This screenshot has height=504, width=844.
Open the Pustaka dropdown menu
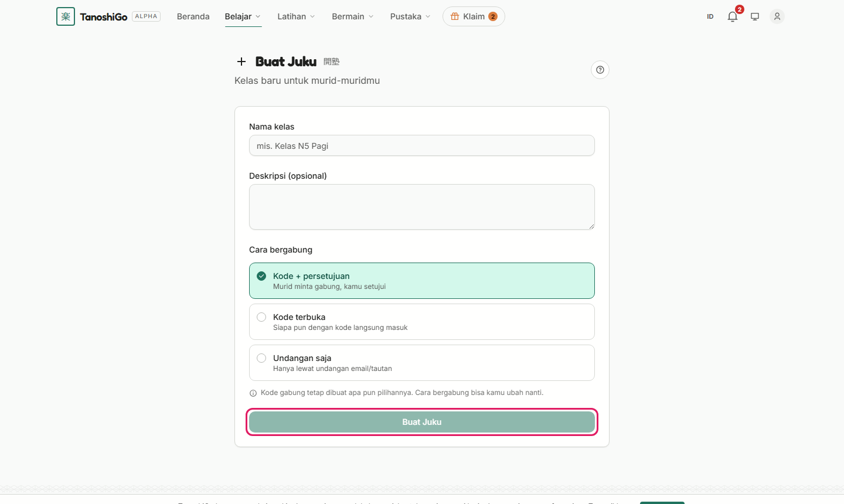[410, 16]
